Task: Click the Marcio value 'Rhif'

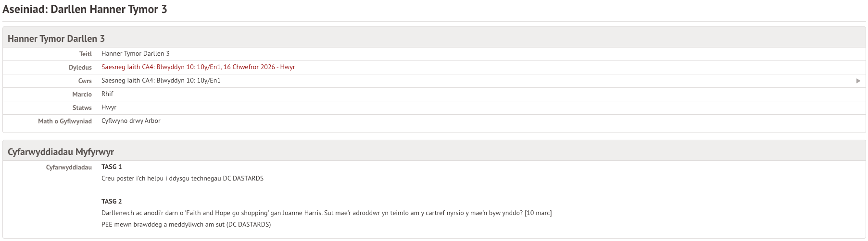Action: click(x=107, y=94)
